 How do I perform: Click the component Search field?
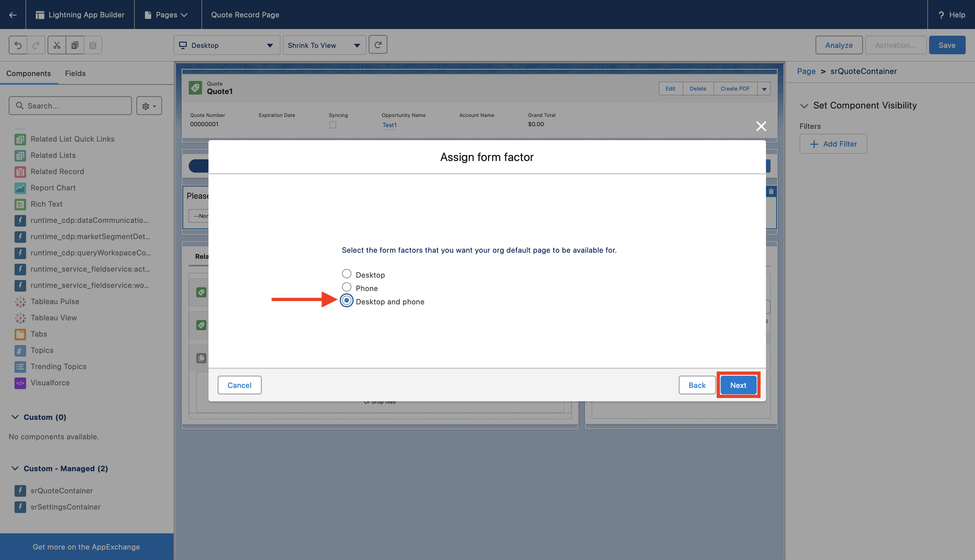pos(71,106)
